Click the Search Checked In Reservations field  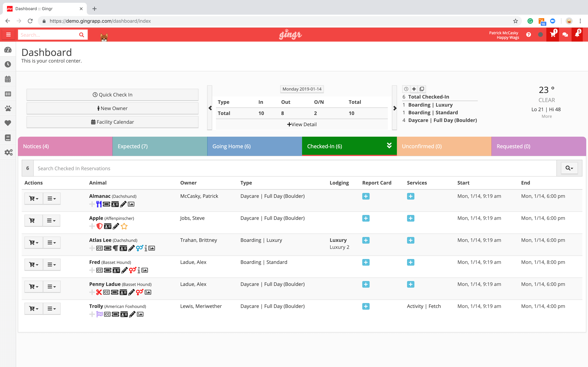coord(170,168)
